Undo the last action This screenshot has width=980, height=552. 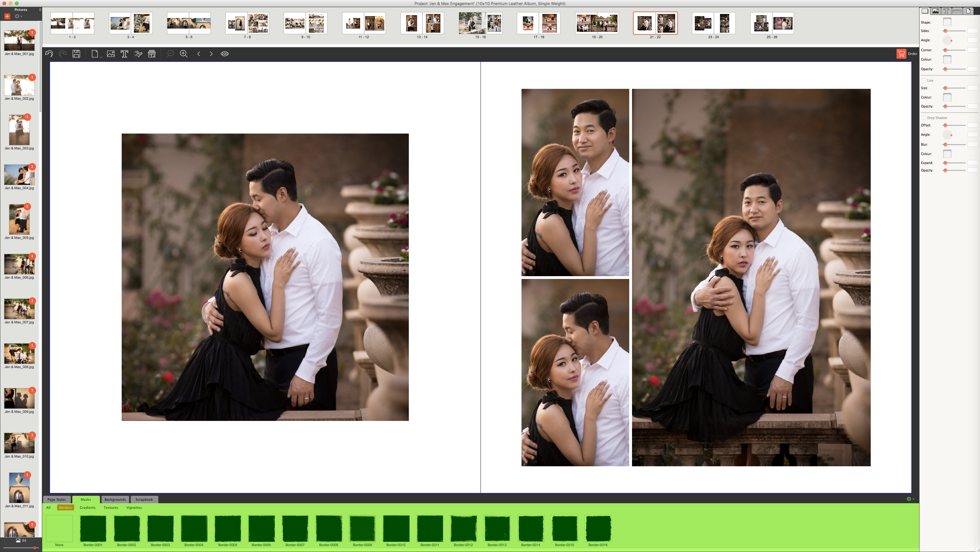(x=49, y=54)
